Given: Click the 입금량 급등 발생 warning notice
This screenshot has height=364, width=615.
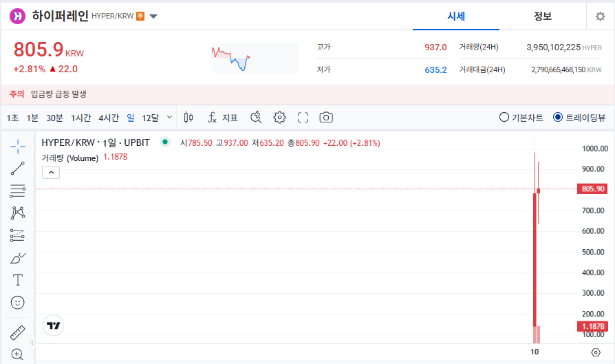Looking at the screenshot, I should pos(58,94).
